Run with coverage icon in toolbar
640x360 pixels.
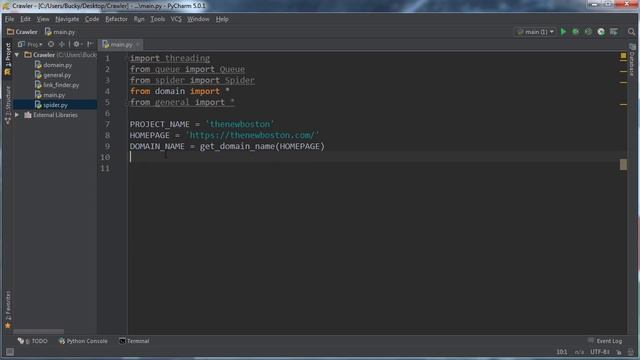pos(588,31)
